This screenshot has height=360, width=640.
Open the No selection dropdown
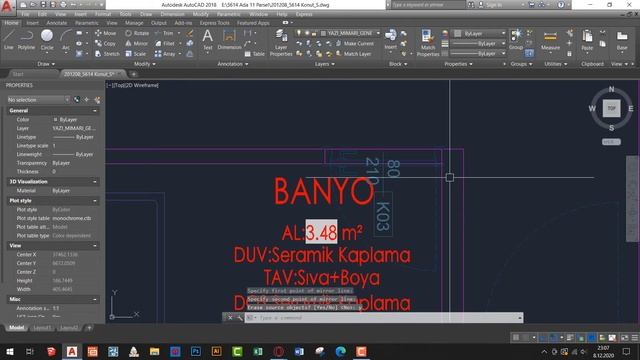click(x=38, y=100)
